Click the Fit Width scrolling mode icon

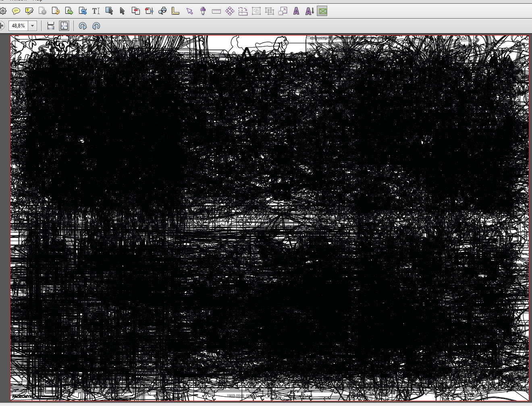pos(51,26)
